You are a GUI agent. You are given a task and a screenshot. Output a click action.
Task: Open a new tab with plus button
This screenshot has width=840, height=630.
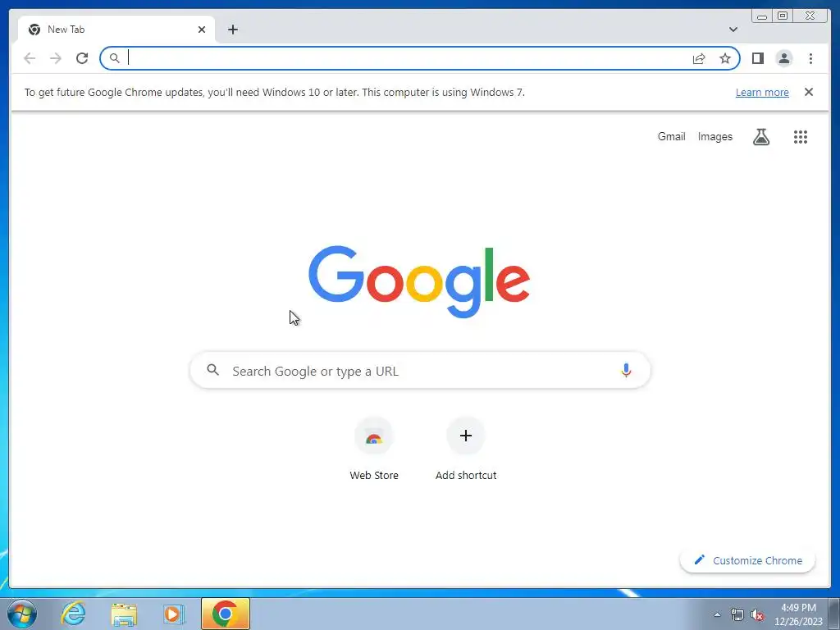232,30
